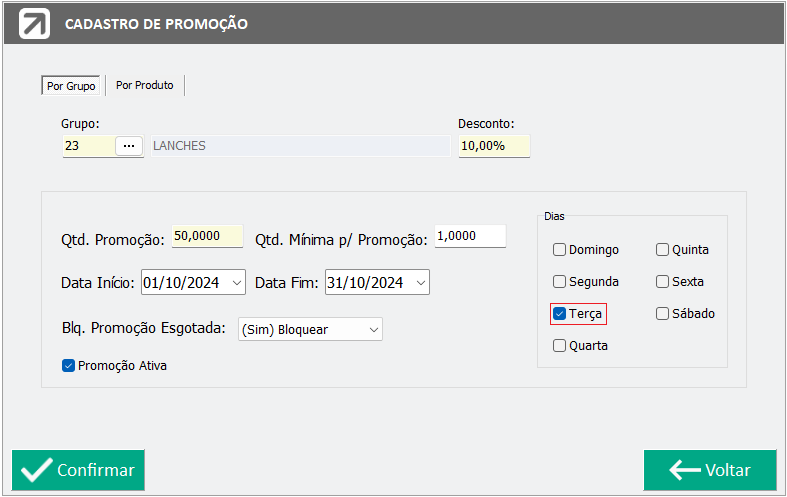Uncheck the Terça day checkbox

point(559,314)
